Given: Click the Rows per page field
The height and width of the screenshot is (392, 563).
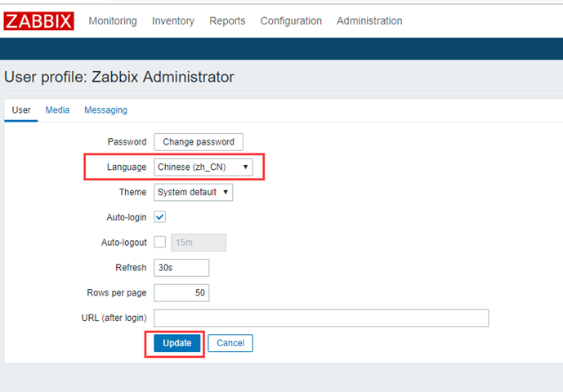Looking at the screenshot, I should [x=181, y=292].
